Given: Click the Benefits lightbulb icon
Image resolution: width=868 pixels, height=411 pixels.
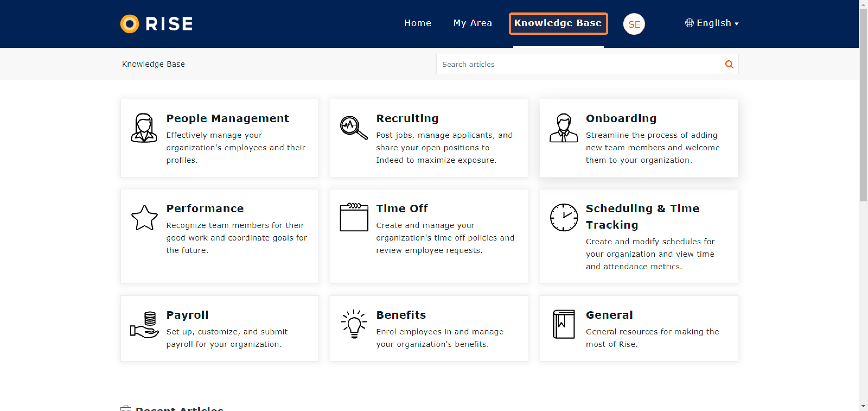Looking at the screenshot, I should tap(354, 324).
